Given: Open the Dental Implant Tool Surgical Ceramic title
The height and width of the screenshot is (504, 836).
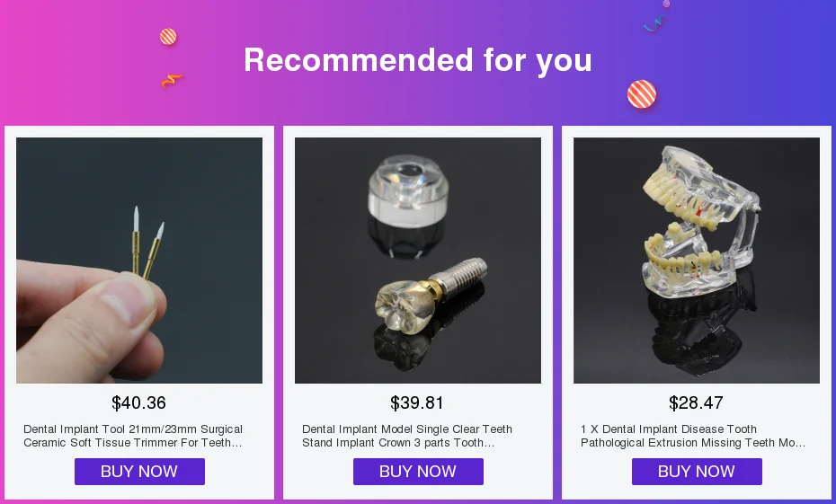Looking at the screenshot, I should pos(133,436).
